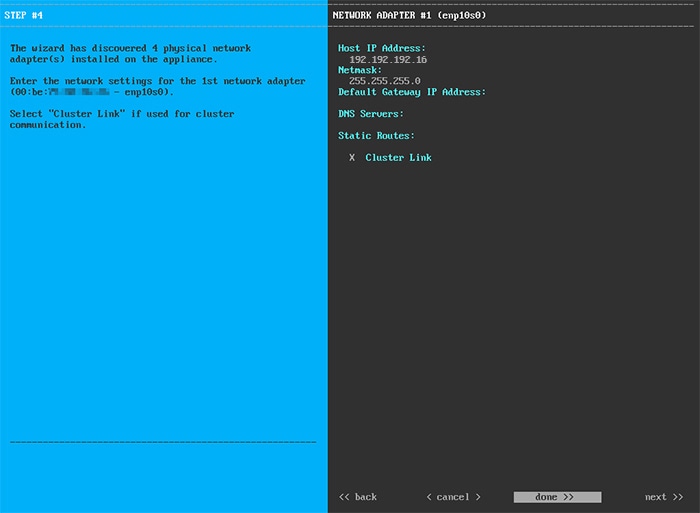700x513 pixels.
Task: Click the STEP #4 heading
Action: (x=24, y=15)
